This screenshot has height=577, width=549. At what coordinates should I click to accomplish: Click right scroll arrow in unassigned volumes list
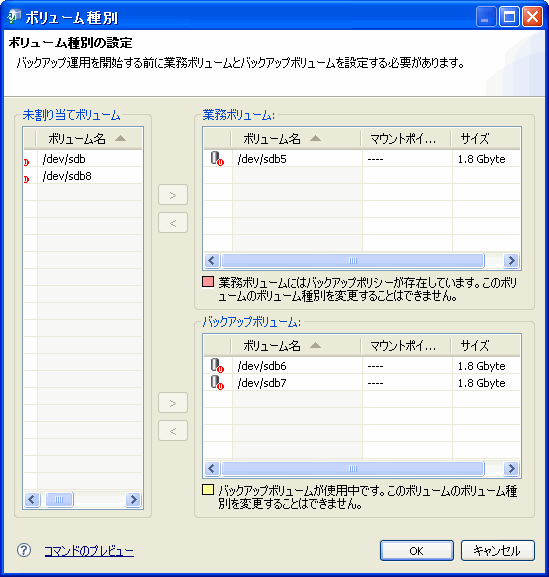(134, 499)
